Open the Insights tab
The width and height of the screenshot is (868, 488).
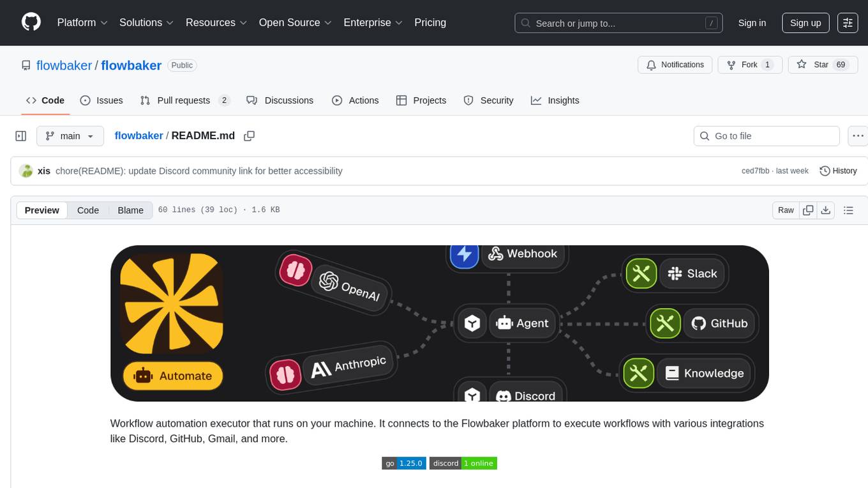click(x=555, y=100)
